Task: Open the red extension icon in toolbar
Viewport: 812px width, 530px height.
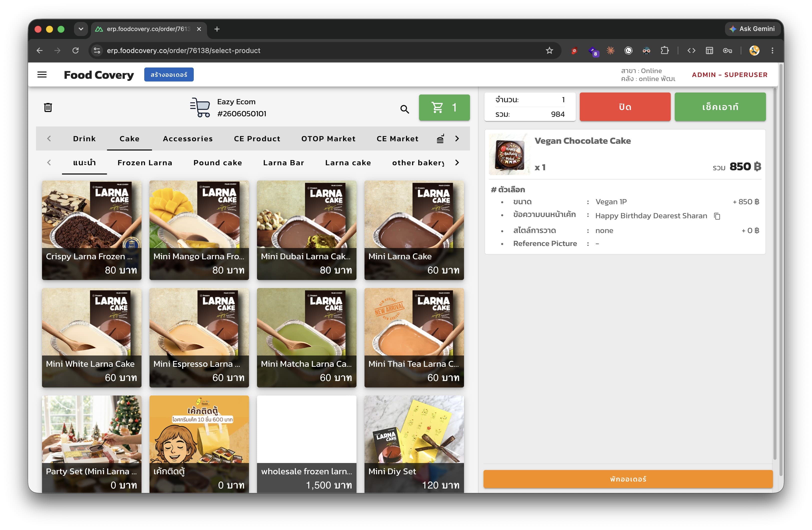Action: (x=574, y=50)
